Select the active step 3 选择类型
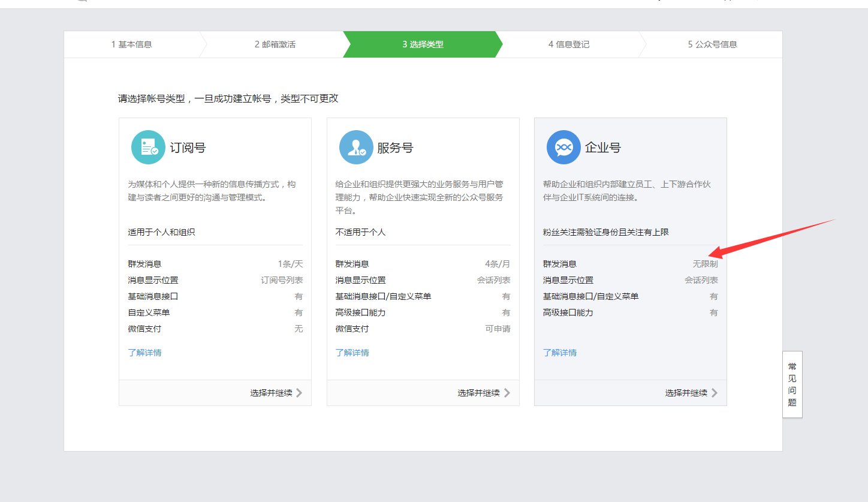868x502 pixels. pyautogui.click(x=423, y=44)
